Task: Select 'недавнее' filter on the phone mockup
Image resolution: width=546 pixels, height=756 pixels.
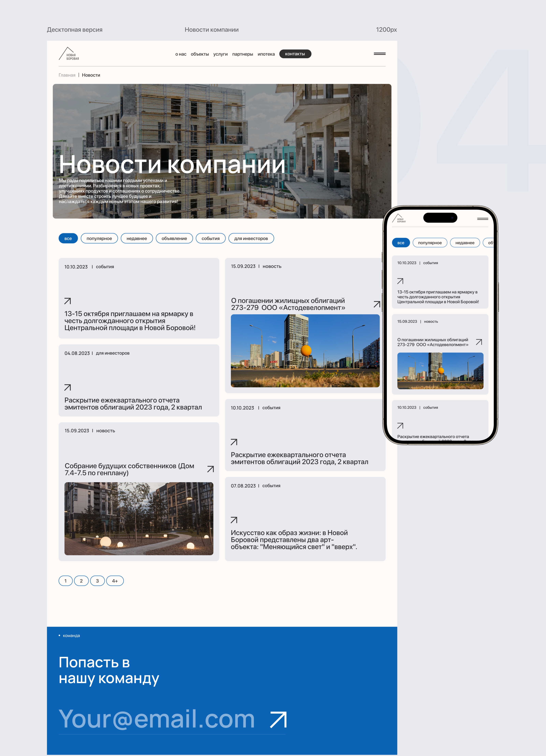Action: [465, 243]
